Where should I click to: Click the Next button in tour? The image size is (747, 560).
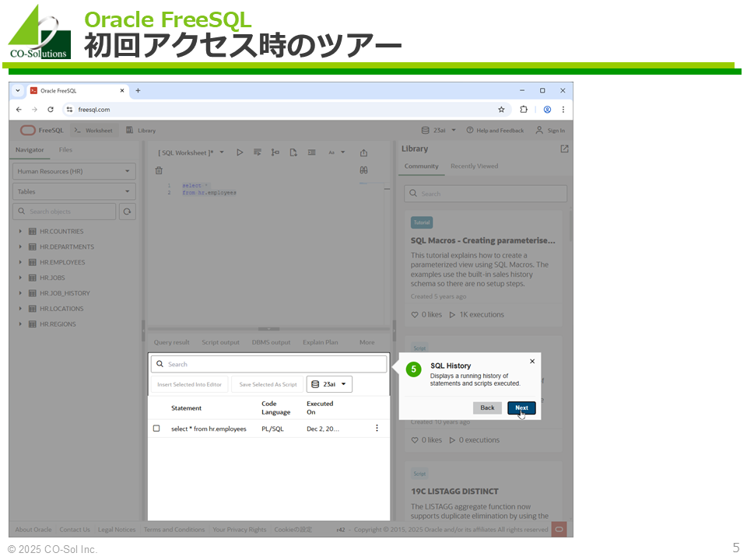click(521, 408)
